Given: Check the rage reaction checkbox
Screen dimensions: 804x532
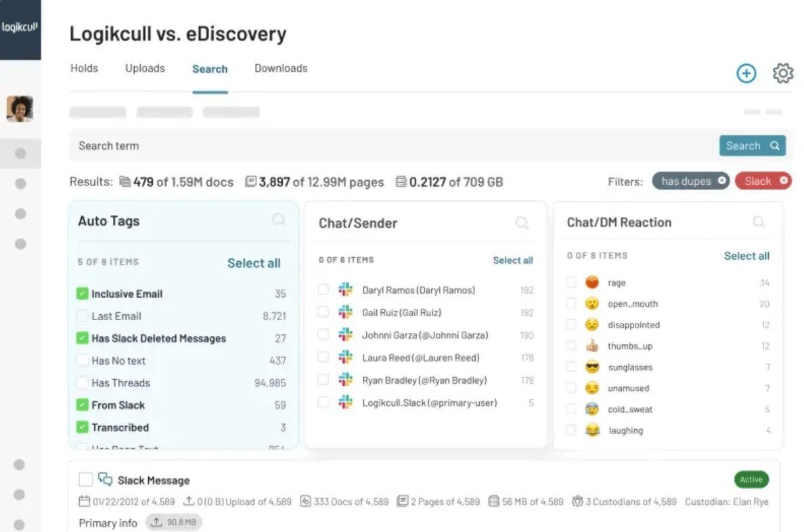Looking at the screenshot, I should pyautogui.click(x=571, y=282).
